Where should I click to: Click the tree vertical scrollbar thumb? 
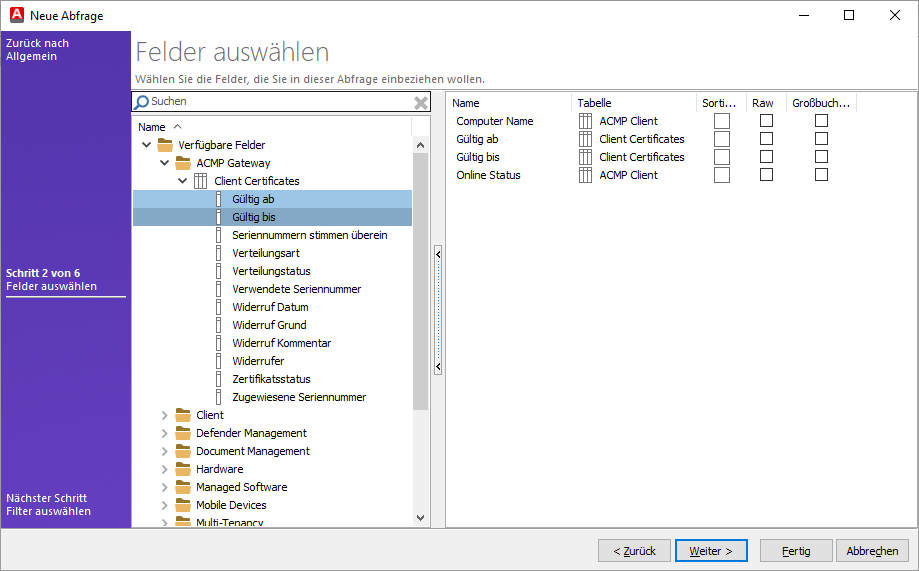[x=420, y=281]
